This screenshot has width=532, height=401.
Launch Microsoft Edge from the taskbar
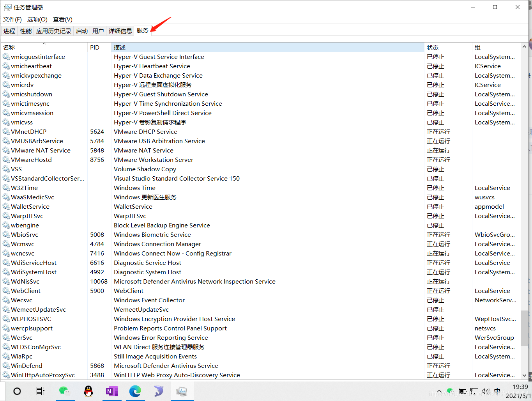click(x=135, y=391)
